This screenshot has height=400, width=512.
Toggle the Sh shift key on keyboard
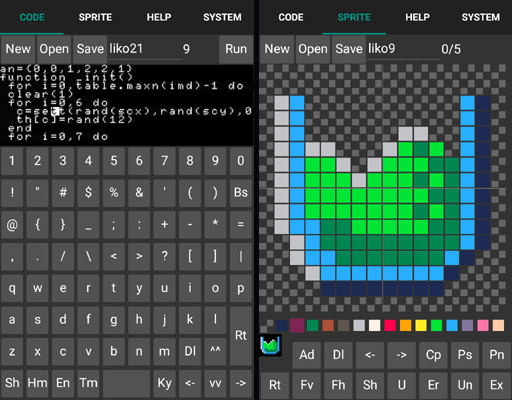tap(12, 383)
